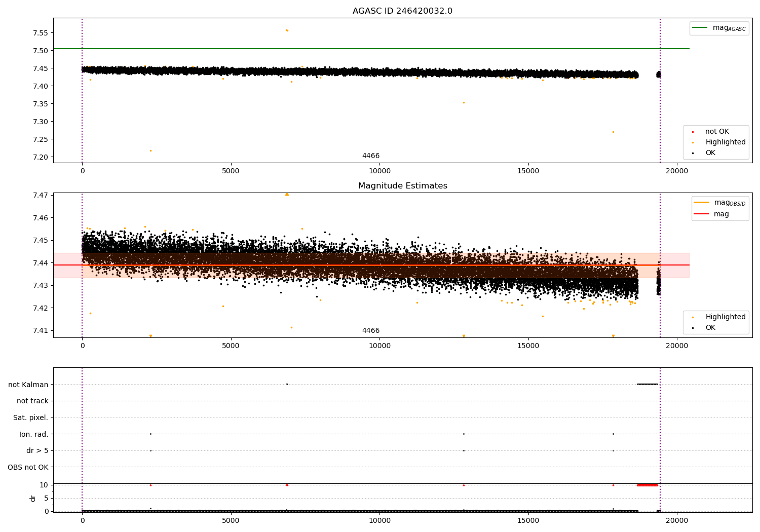The width and height of the screenshot is (760, 532).
Task: Click the orange outlier point near 7.27 in the top plot
Action: pyautogui.click(x=613, y=132)
